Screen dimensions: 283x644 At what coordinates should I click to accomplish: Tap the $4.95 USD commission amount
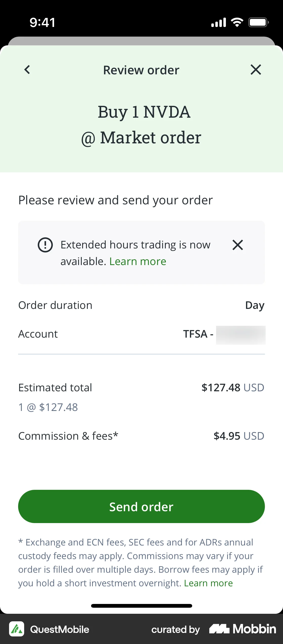[239, 436]
